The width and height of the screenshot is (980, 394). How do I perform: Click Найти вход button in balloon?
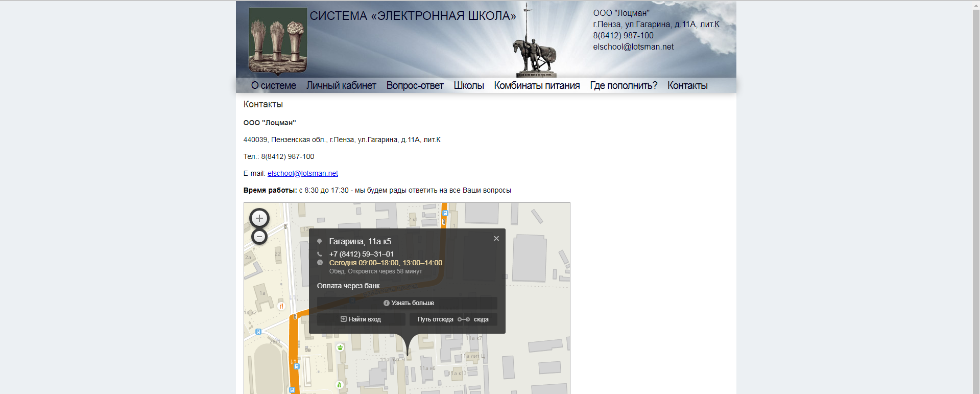coord(361,319)
